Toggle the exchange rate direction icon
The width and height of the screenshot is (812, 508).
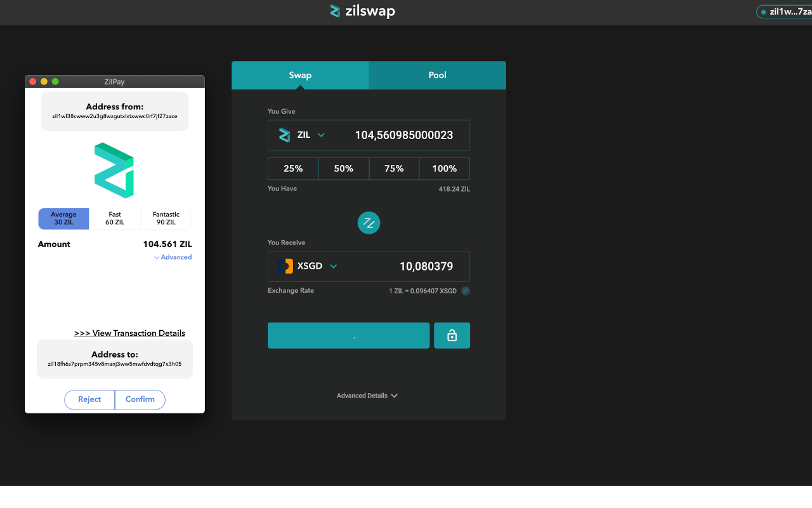(x=466, y=291)
